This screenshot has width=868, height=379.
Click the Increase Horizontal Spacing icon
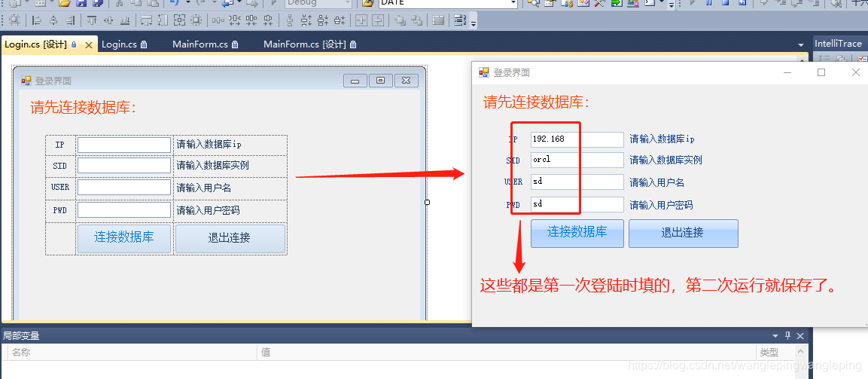tap(235, 22)
